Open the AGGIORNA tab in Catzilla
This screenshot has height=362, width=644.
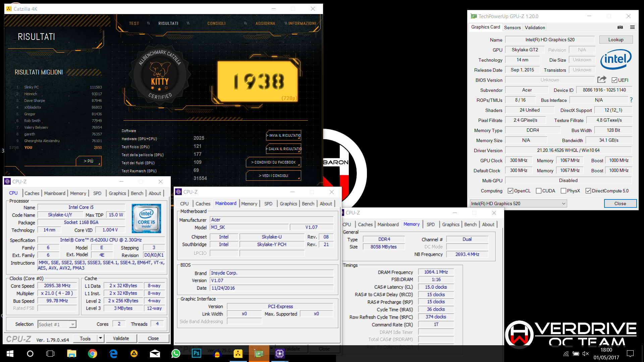pos(265,23)
